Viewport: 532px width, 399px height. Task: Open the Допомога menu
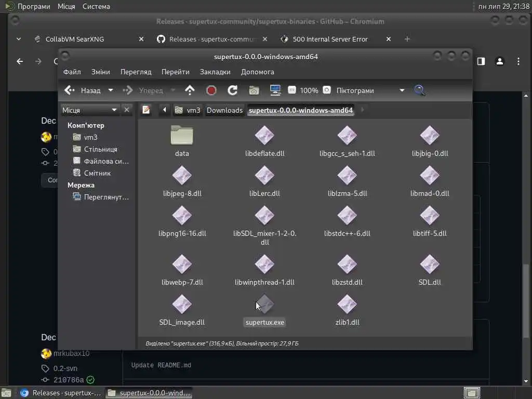pyautogui.click(x=258, y=72)
